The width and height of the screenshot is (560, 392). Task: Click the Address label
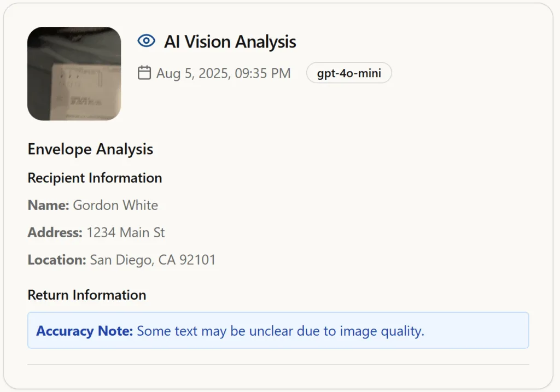coord(55,232)
